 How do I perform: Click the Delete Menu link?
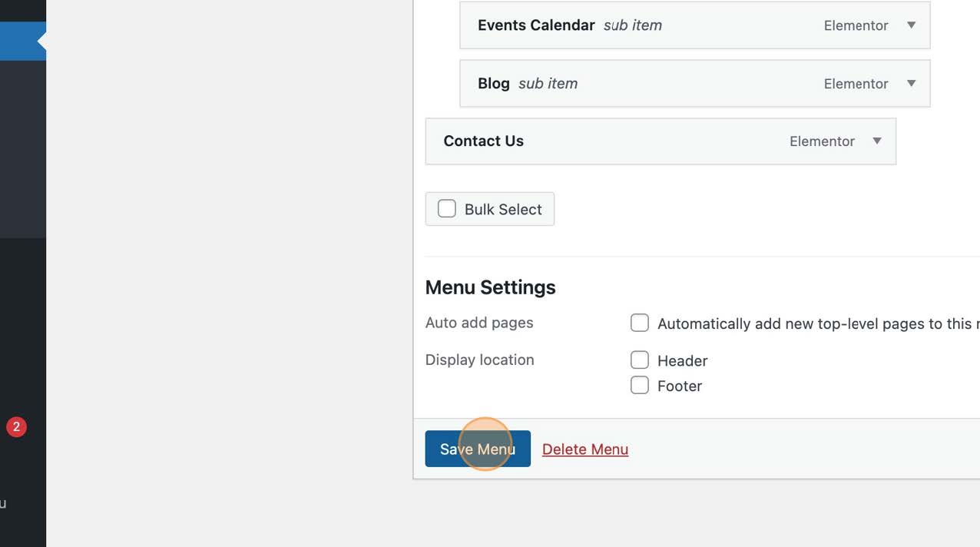tap(585, 449)
